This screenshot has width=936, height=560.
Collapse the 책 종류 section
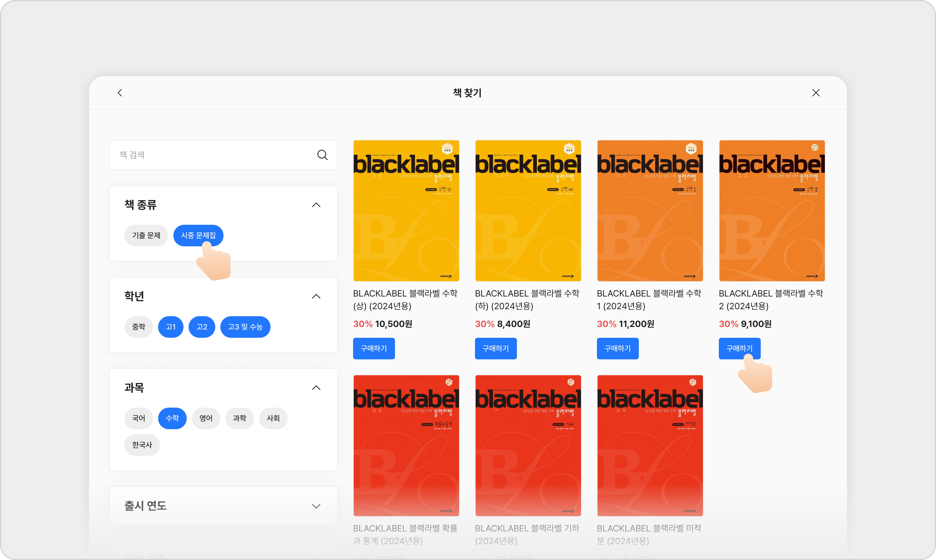point(316,205)
